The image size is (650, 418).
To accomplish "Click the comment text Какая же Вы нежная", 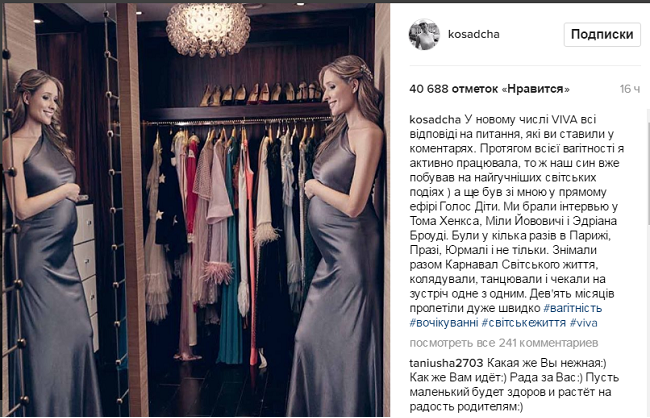I will (546, 363).
